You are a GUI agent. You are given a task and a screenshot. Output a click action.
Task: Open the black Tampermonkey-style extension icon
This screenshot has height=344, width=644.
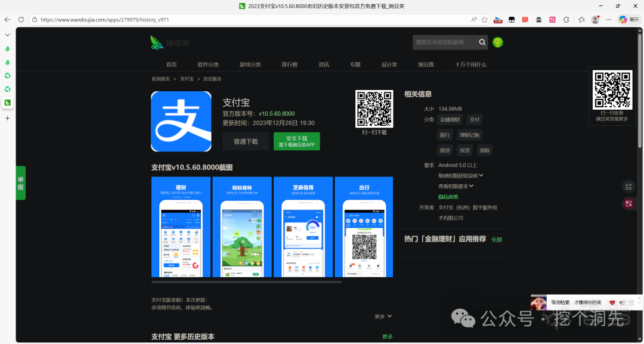pyautogui.click(x=512, y=19)
